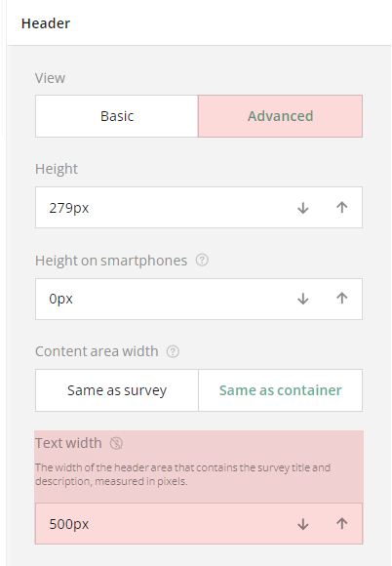The width and height of the screenshot is (392, 566).
Task: Decrease the Height value with down arrow
Action: [303, 208]
